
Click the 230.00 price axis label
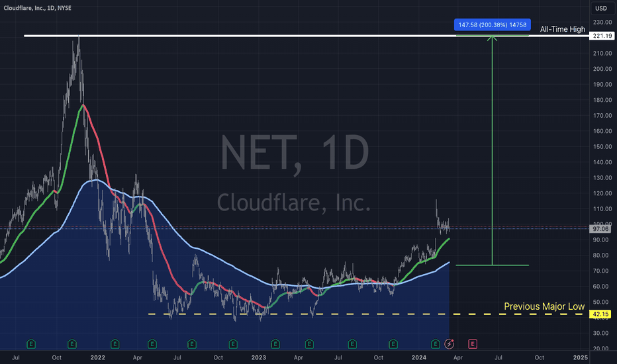click(x=602, y=22)
